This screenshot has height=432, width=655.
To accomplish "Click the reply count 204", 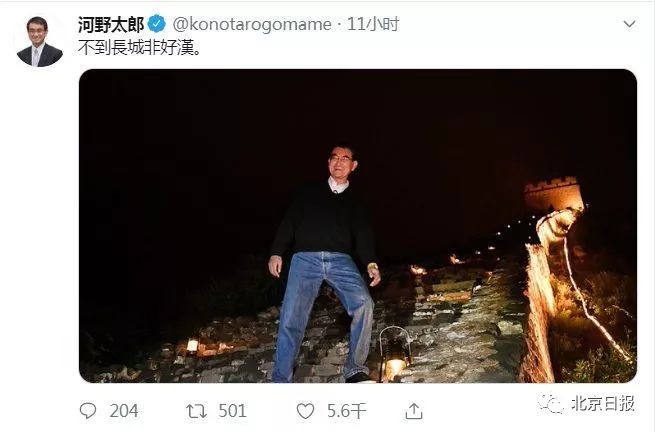I will point(124,411).
